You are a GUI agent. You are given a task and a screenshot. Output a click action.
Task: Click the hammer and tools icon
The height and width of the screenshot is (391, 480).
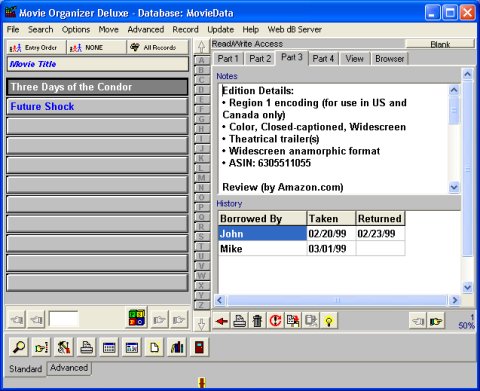[x=64, y=347]
